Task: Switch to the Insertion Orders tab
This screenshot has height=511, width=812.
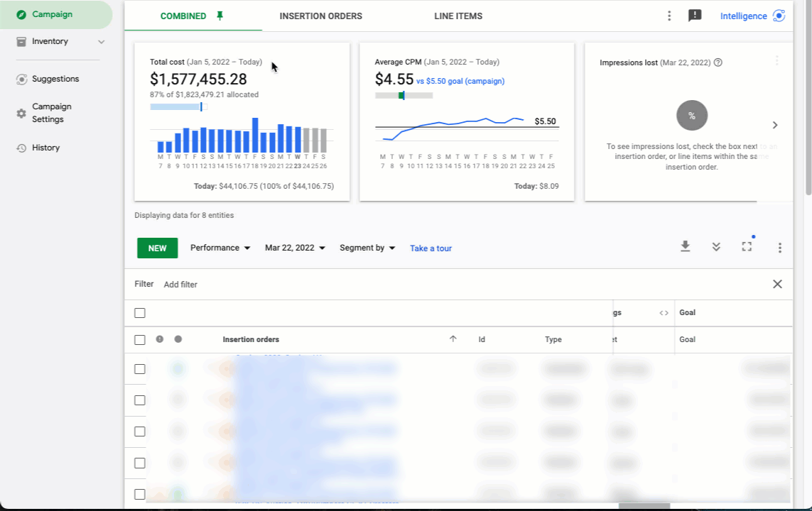Action: pyautogui.click(x=320, y=16)
